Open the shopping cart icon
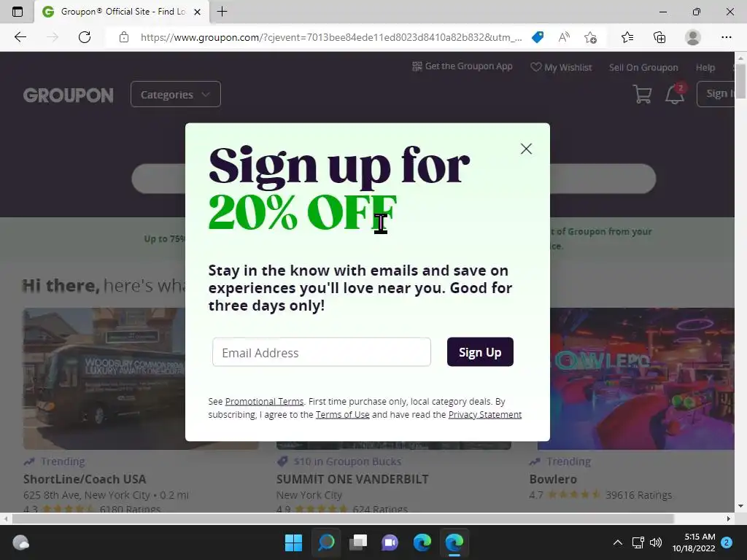The width and height of the screenshot is (747, 560). pyautogui.click(x=642, y=94)
